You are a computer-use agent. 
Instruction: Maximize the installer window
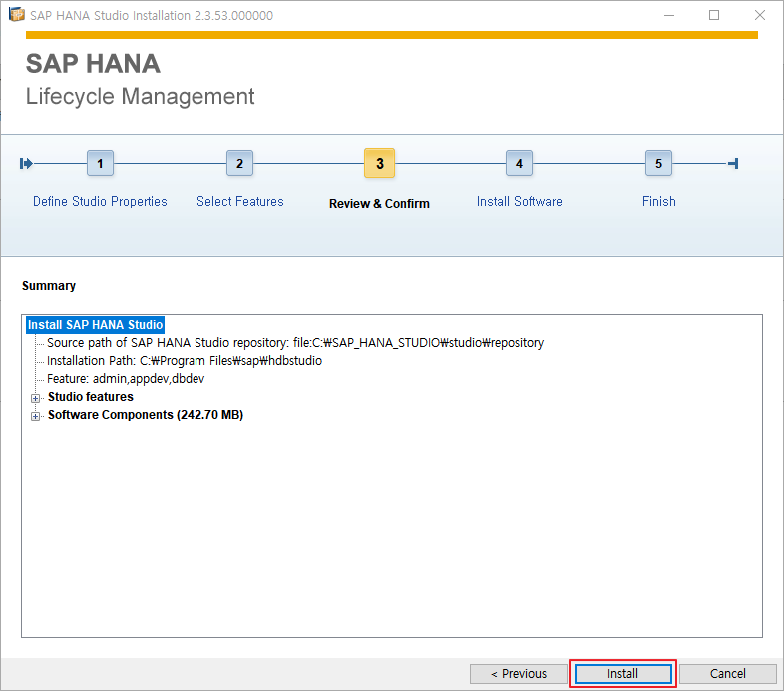coord(714,16)
